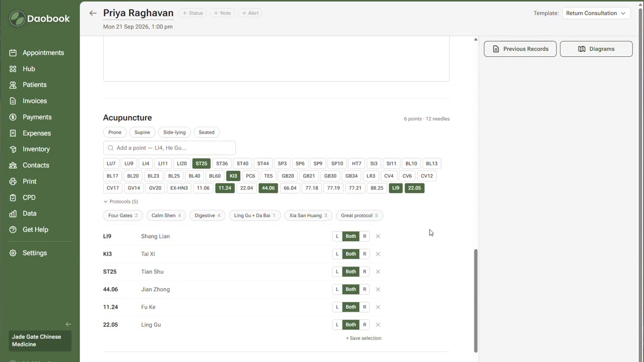The image size is (644, 362).
Task: Choose the Prone position
Action: 115,132
